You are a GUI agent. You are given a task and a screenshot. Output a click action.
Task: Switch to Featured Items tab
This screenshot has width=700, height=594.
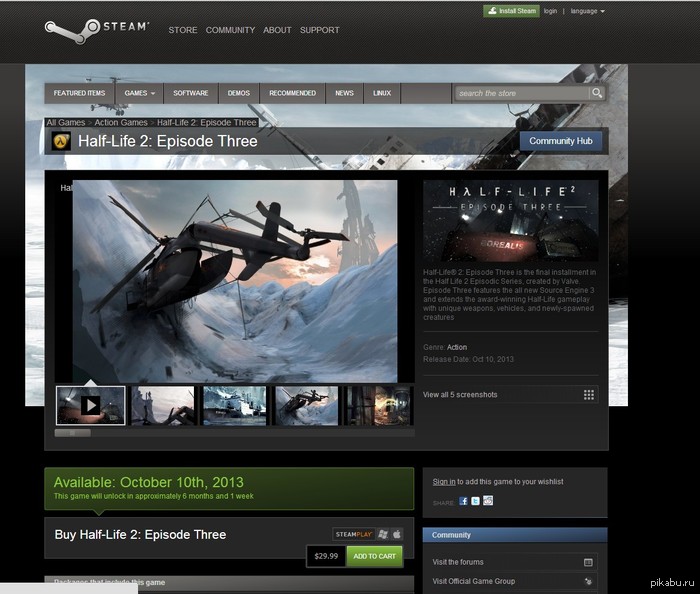pos(79,93)
